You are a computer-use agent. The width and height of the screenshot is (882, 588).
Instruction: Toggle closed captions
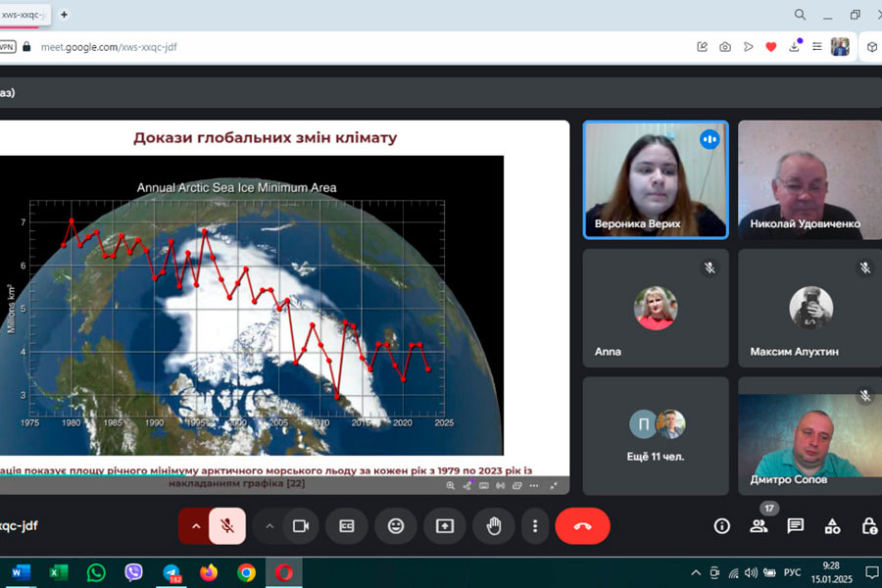point(347,526)
